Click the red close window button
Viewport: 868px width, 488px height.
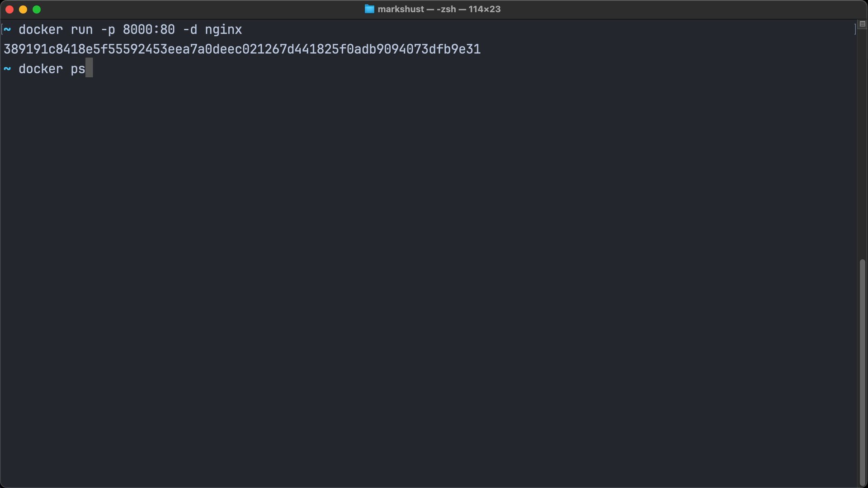tap(9, 9)
